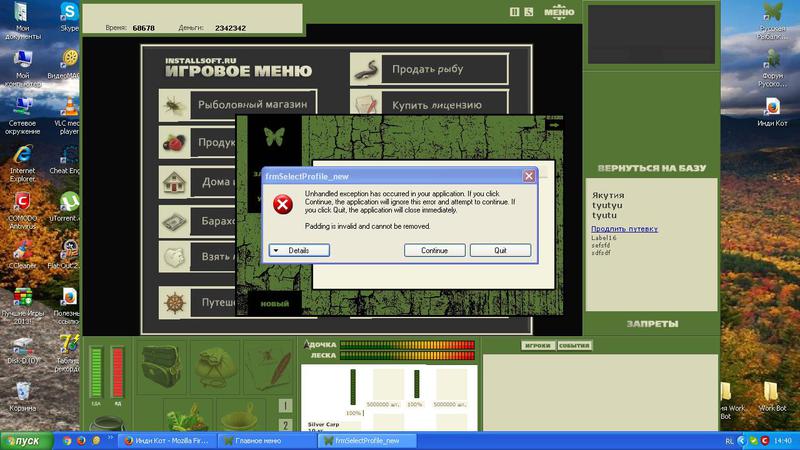Click the Продлить путевку link

pos(624,229)
